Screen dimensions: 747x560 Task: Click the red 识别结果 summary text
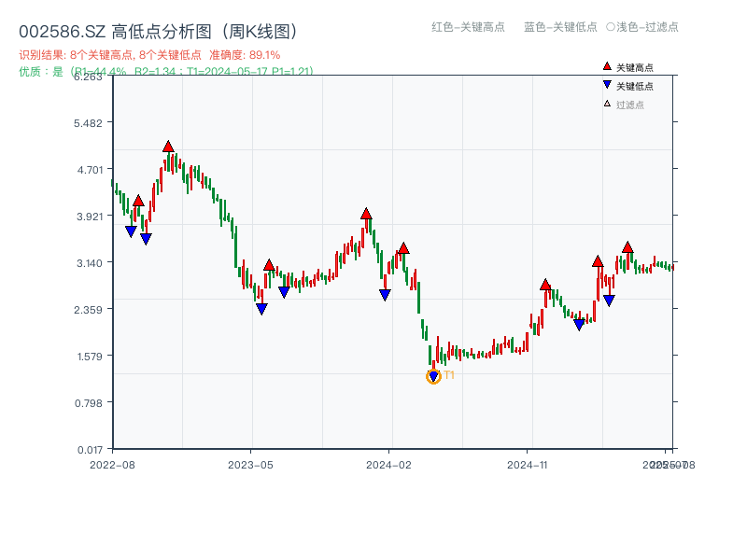tap(149, 55)
